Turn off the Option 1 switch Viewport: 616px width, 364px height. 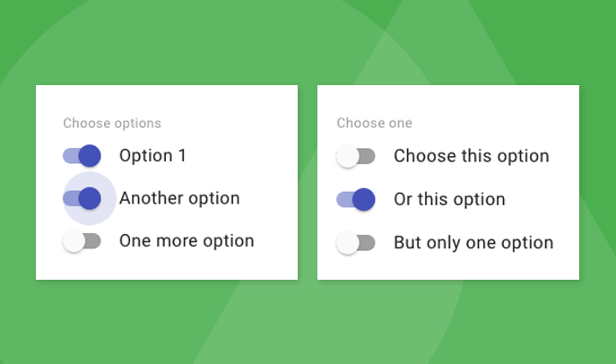click(x=82, y=156)
